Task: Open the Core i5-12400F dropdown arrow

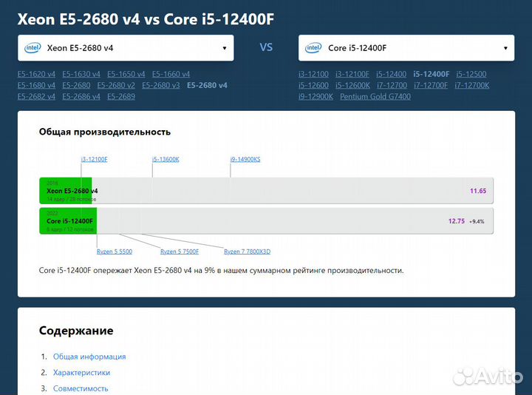Action: point(505,48)
